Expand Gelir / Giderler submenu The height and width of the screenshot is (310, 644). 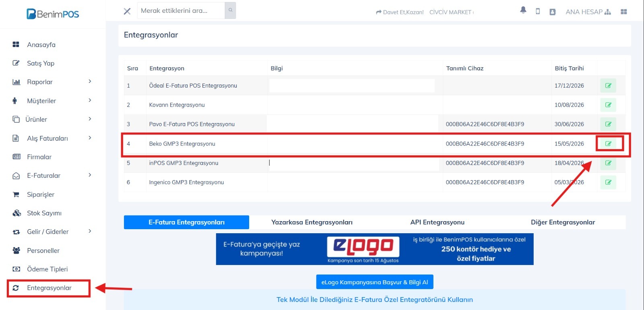[x=90, y=231]
